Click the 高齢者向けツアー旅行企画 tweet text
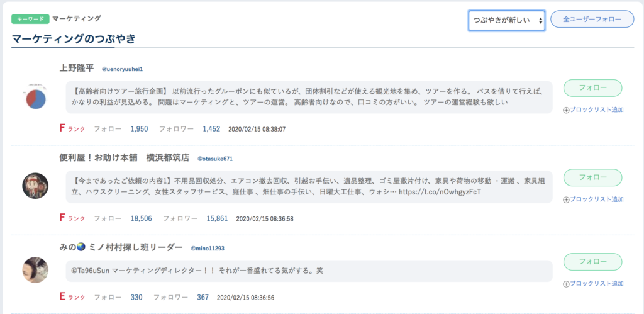 309,96
